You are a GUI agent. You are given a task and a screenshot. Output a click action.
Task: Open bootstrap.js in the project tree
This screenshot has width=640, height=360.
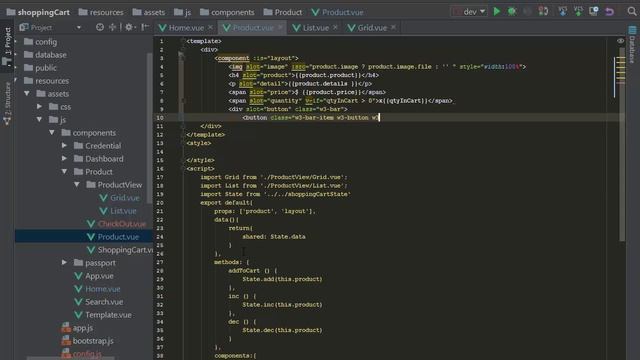(88, 340)
